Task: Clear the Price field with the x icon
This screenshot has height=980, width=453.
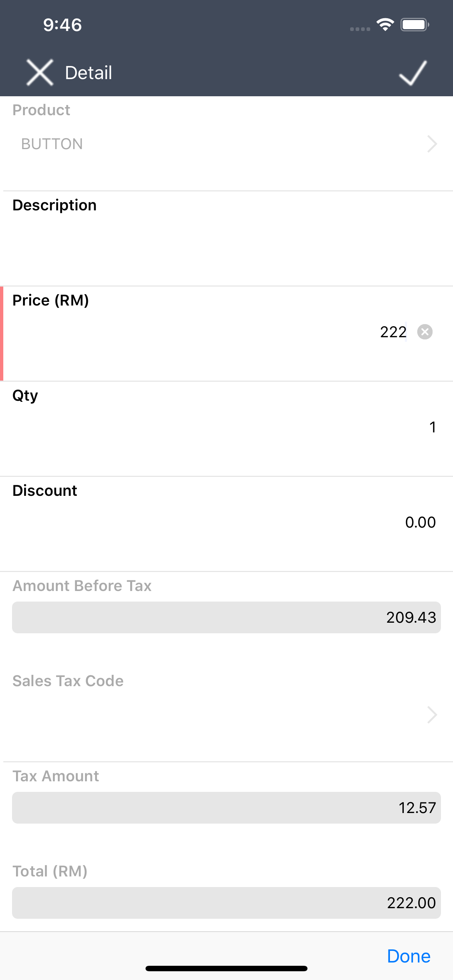Action: tap(425, 332)
